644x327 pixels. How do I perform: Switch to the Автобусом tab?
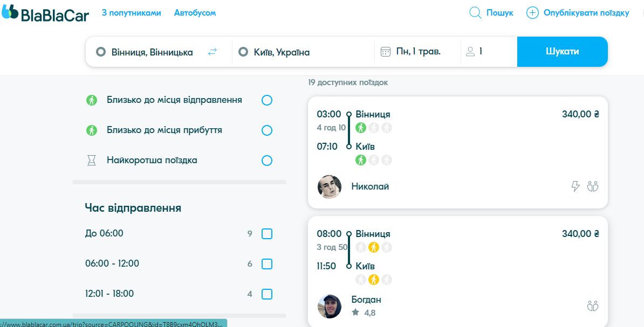194,12
